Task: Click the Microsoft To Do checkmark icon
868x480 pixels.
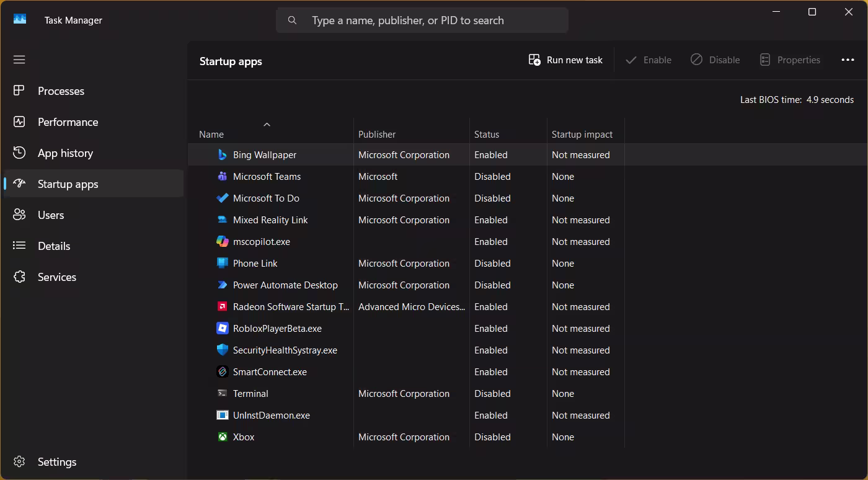Action: tap(222, 198)
